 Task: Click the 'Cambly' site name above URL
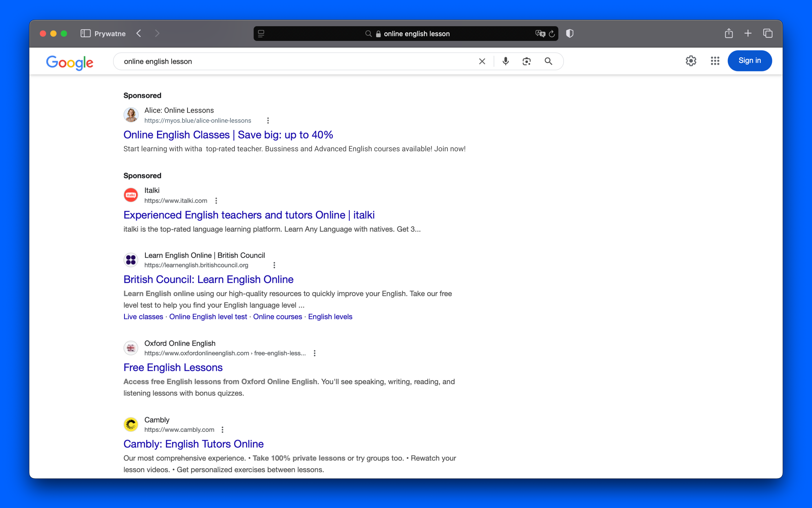point(157,420)
